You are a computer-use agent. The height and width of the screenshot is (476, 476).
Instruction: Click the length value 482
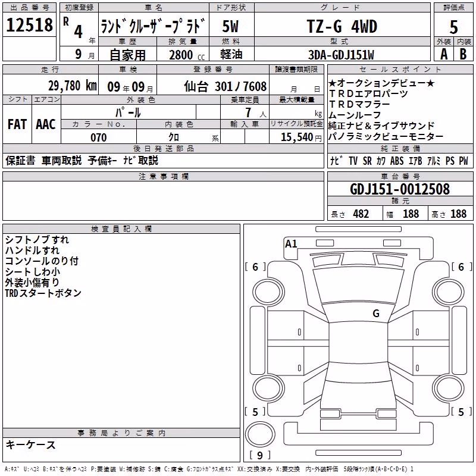(361, 214)
